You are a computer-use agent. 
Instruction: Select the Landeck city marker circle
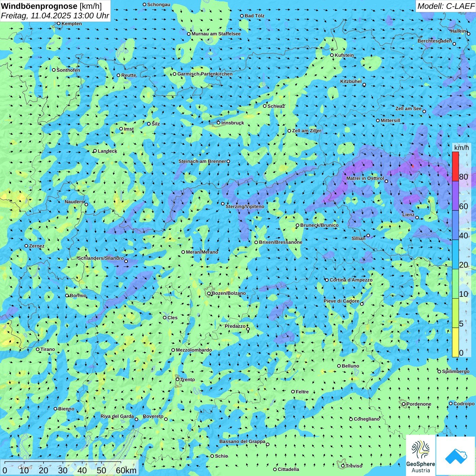tap(95, 151)
